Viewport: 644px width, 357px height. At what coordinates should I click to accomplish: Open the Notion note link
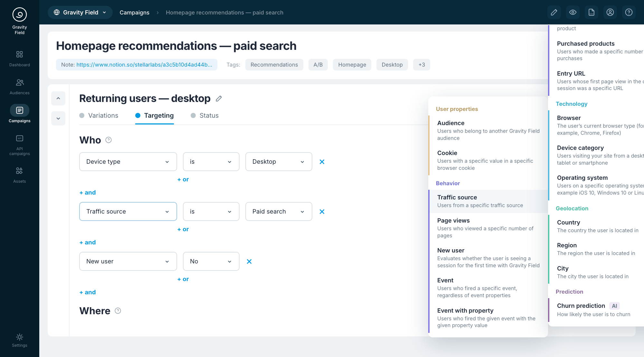pyautogui.click(x=144, y=65)
